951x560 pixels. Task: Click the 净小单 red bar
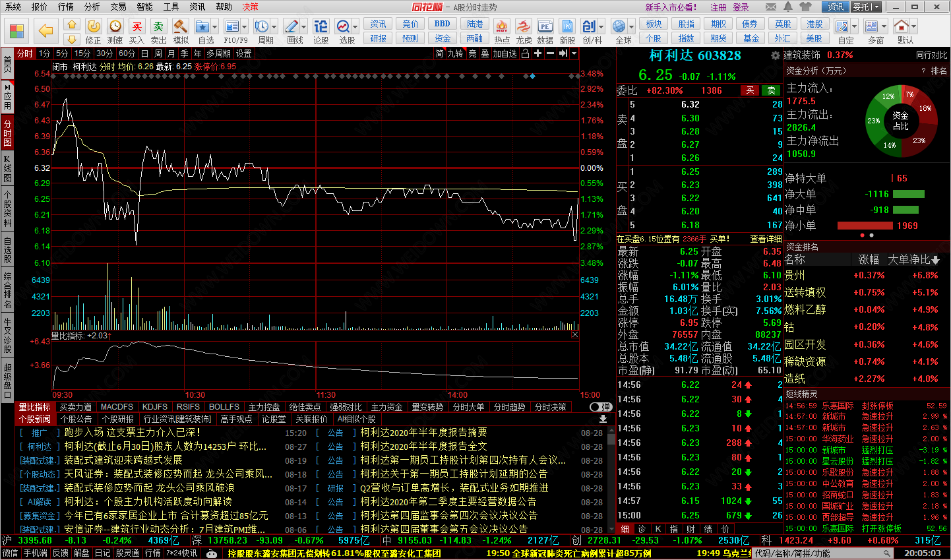click(x=865, y=226)
